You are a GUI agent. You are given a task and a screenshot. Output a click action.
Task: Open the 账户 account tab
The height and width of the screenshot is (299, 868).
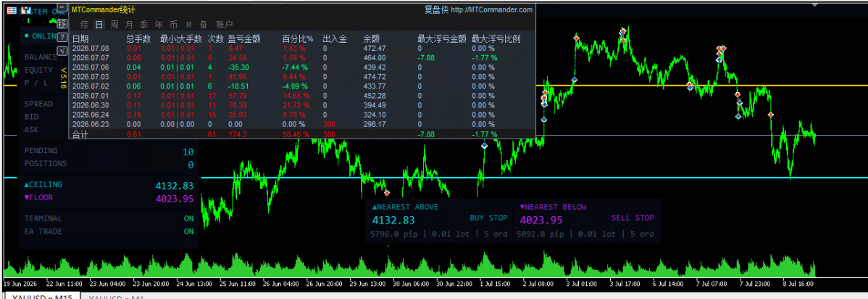tap(224, 25)
